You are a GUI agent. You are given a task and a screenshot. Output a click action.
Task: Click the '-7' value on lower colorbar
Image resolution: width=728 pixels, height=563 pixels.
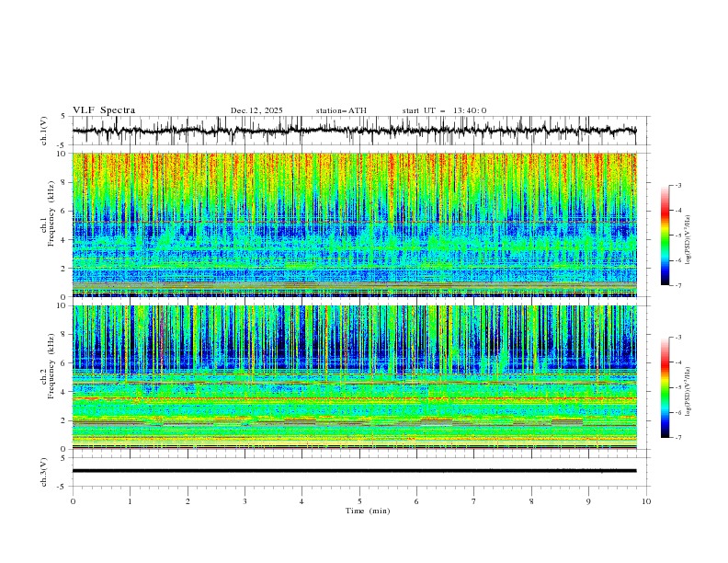[678, 438]
